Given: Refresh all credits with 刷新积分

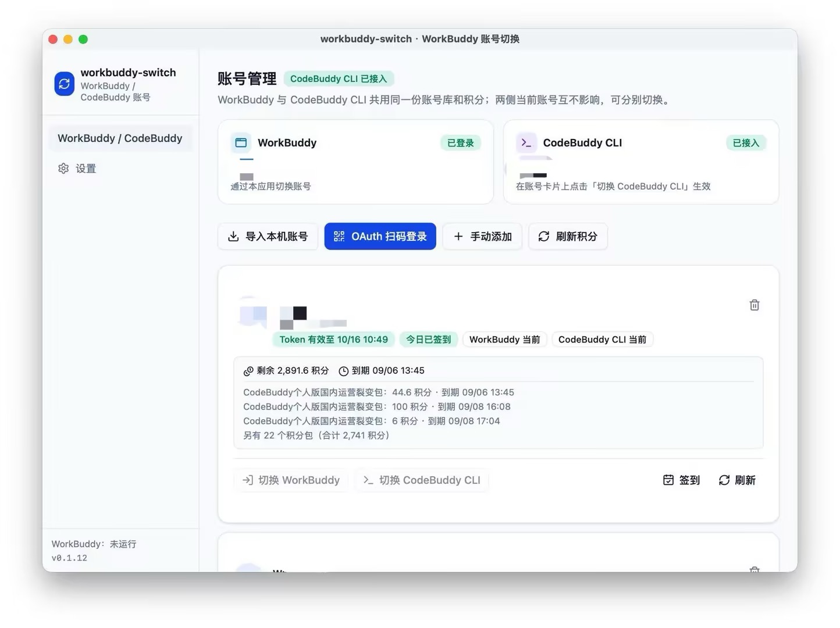Looking at the screenshot, I should (568, 237).
